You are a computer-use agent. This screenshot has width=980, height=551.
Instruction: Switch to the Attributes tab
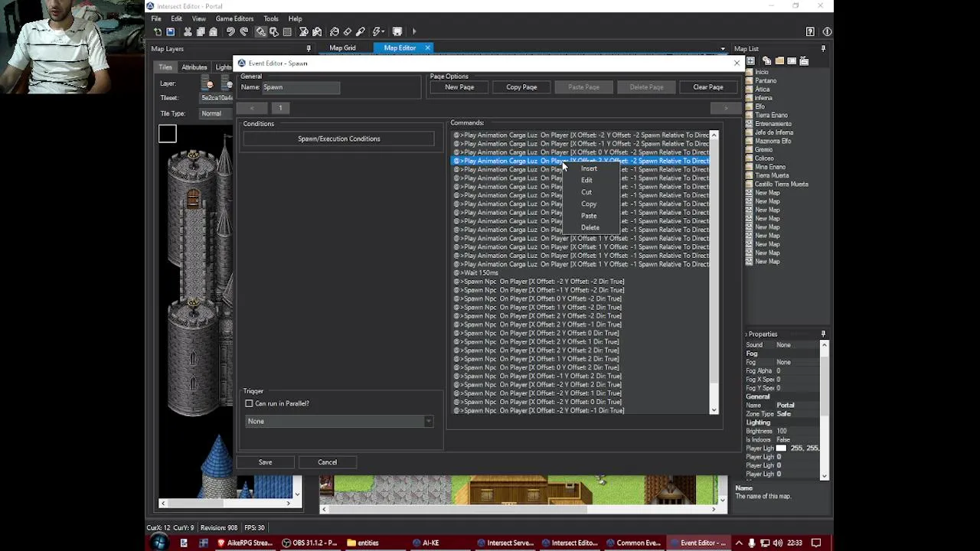194,67
